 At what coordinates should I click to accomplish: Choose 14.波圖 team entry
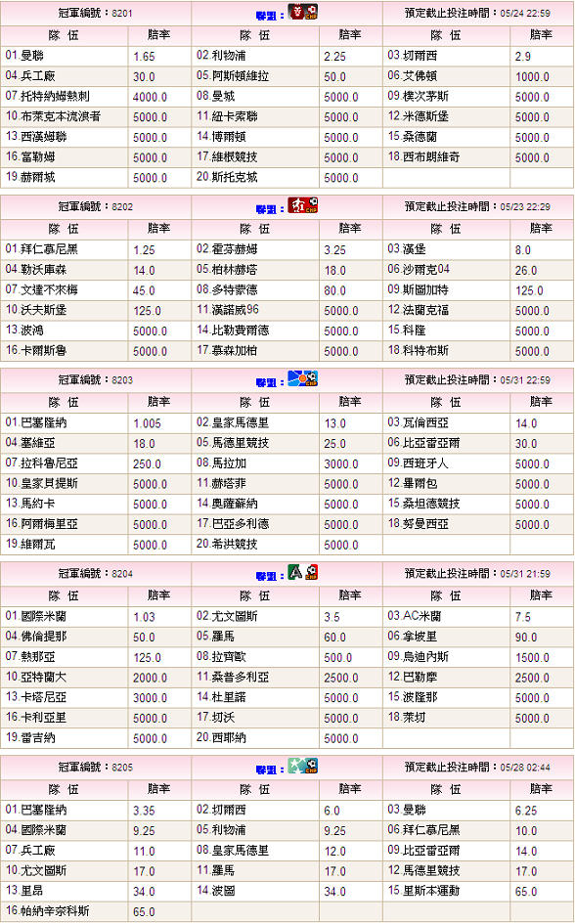point(215,891)
